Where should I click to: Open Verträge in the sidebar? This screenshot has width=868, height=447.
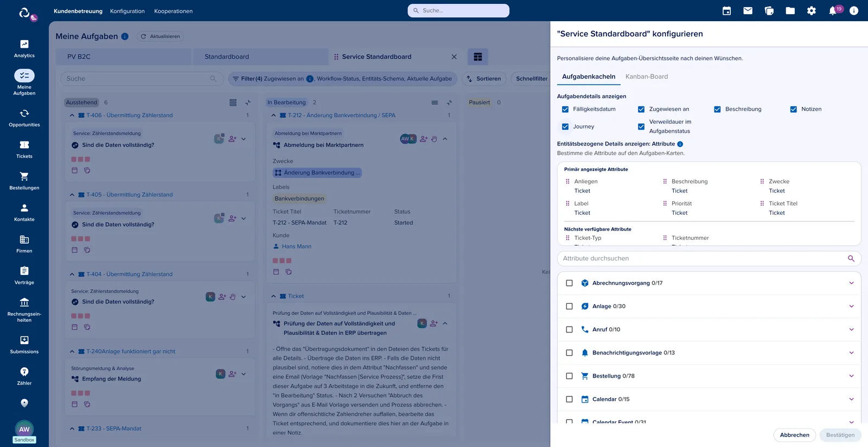(24, 275)
